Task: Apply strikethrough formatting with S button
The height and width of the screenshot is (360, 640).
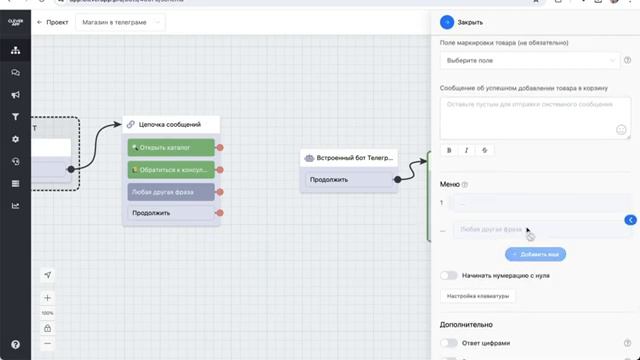Action: [x=484, y=150]
